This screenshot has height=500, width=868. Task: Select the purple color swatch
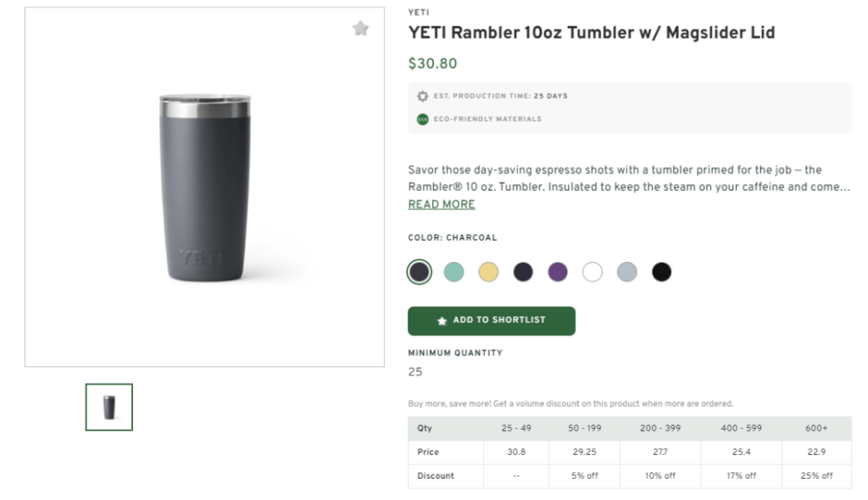click(x=558, y=271)
